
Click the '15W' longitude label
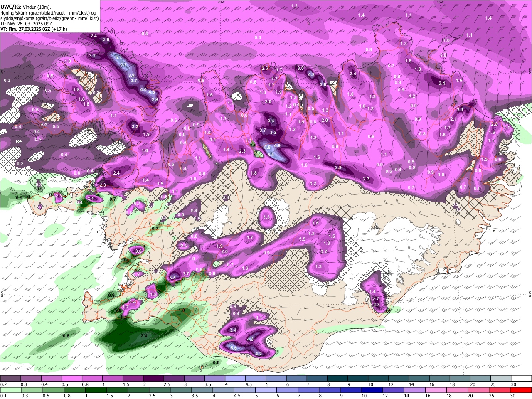coord(440,2)
